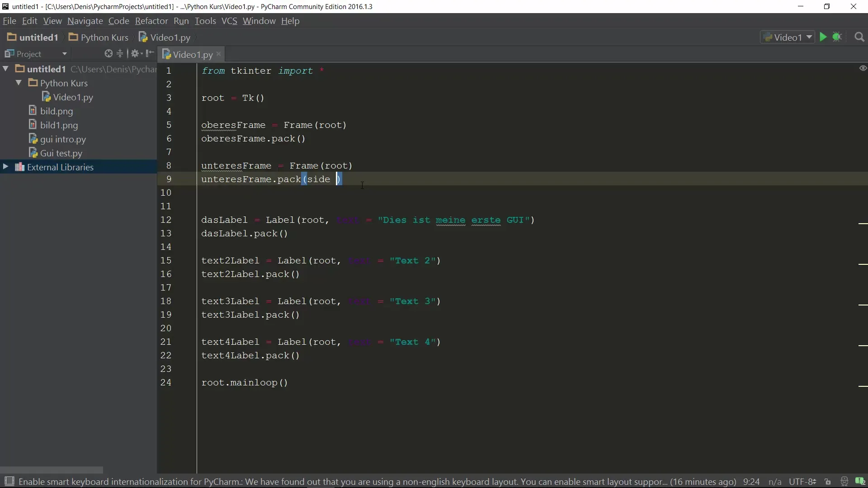
Task: Open the Refactor menu
Action: click(151, 21)
